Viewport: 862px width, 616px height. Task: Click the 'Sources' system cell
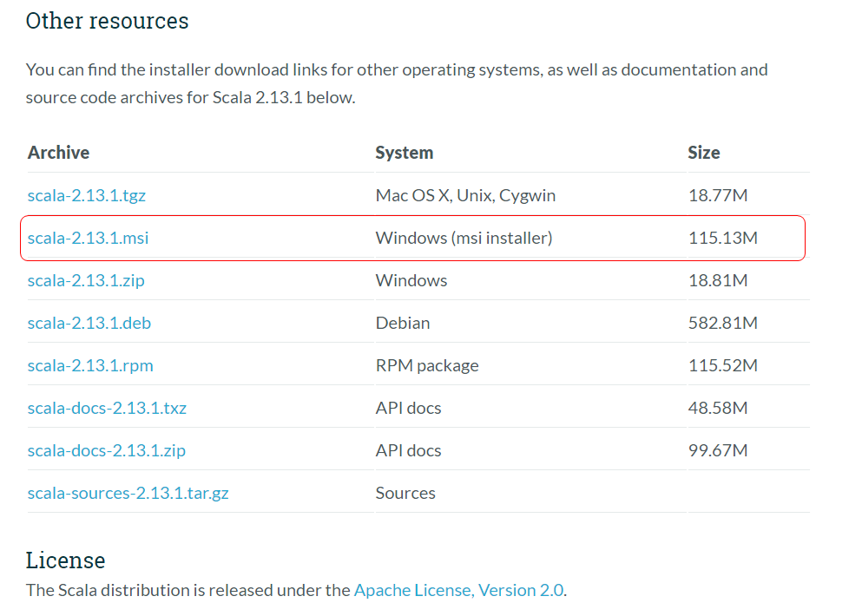pyautogui.click(x=405, y=494)
